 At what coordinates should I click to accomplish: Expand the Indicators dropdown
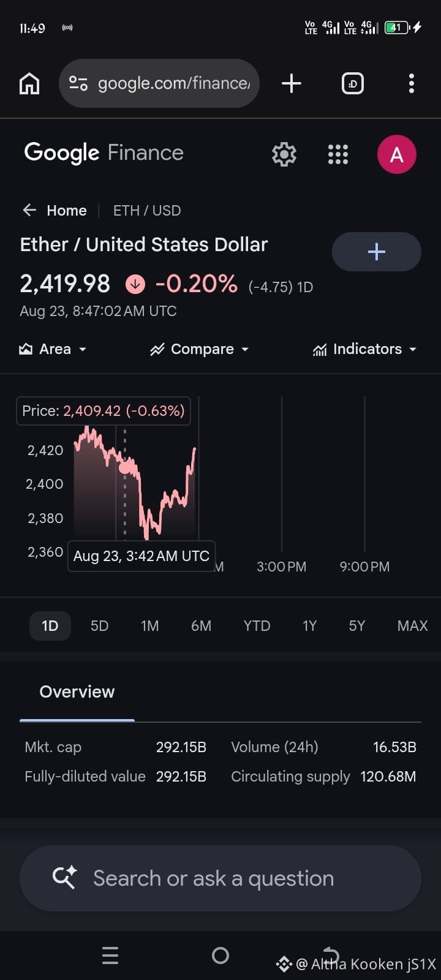tap(364, 349)
